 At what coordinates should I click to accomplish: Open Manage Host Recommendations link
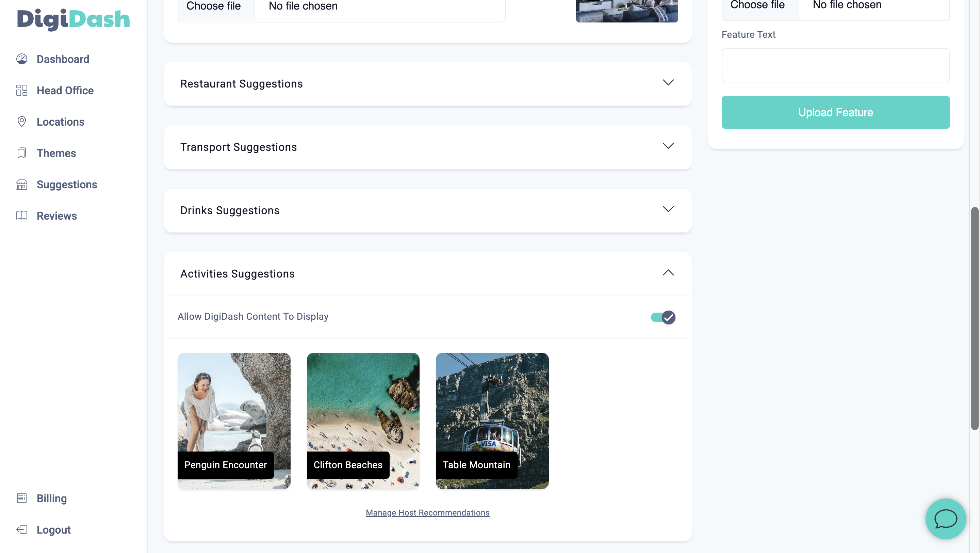click(428, 513)
